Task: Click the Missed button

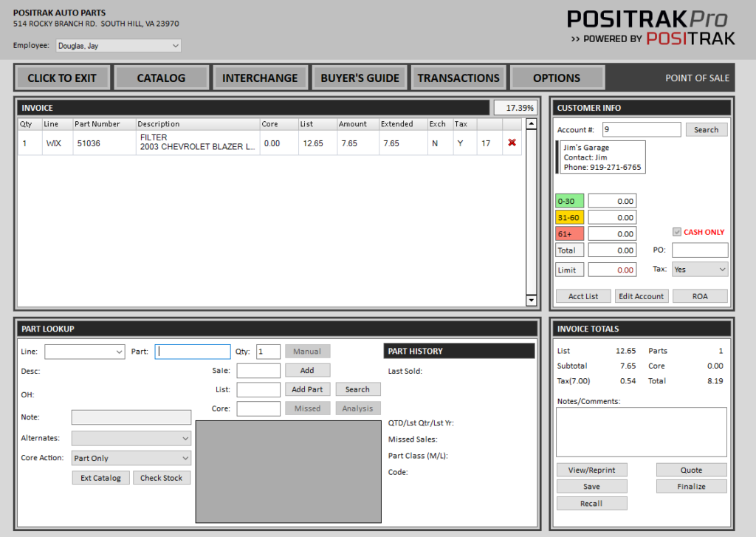Action: coord(308,408)
